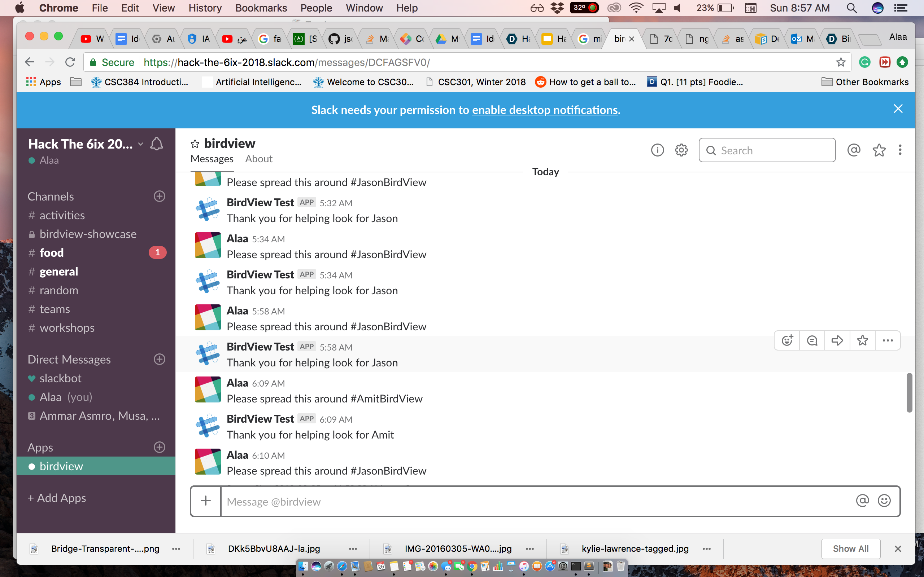
Task: Add reaction to hovered BirdView message
Action: click(x=787, y=340)
